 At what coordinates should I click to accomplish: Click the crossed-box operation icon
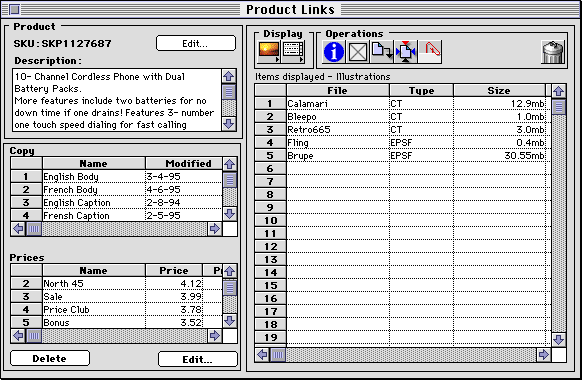point(358,52)
